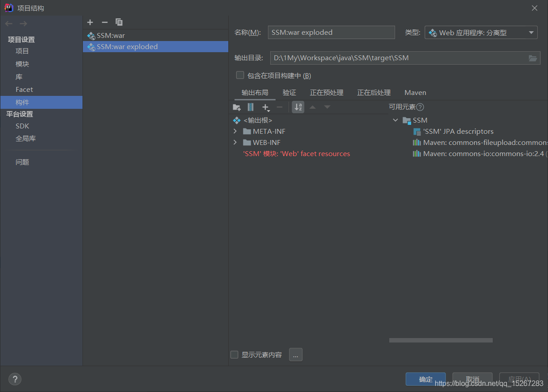Click the browse folder icon for output directory
The height and width of the screenshot is (392, 548).
pos(533,58)
